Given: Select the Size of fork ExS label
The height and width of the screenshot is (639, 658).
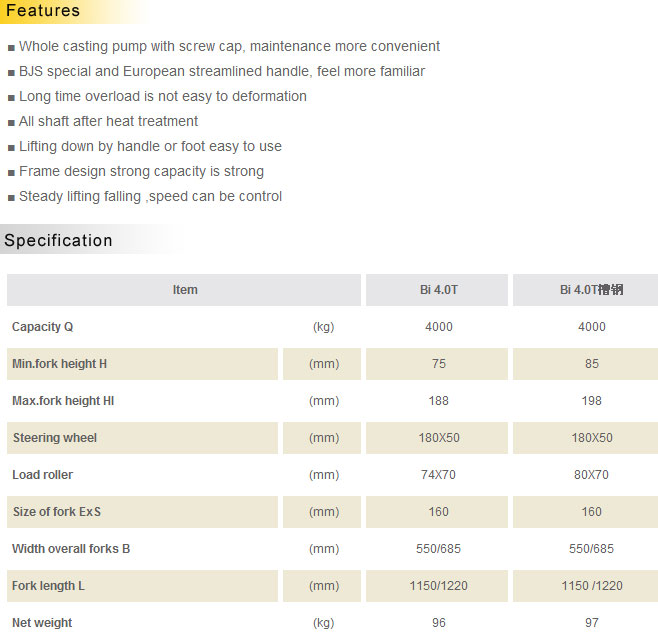Looking at the screenshot, I should pos(57,512).
